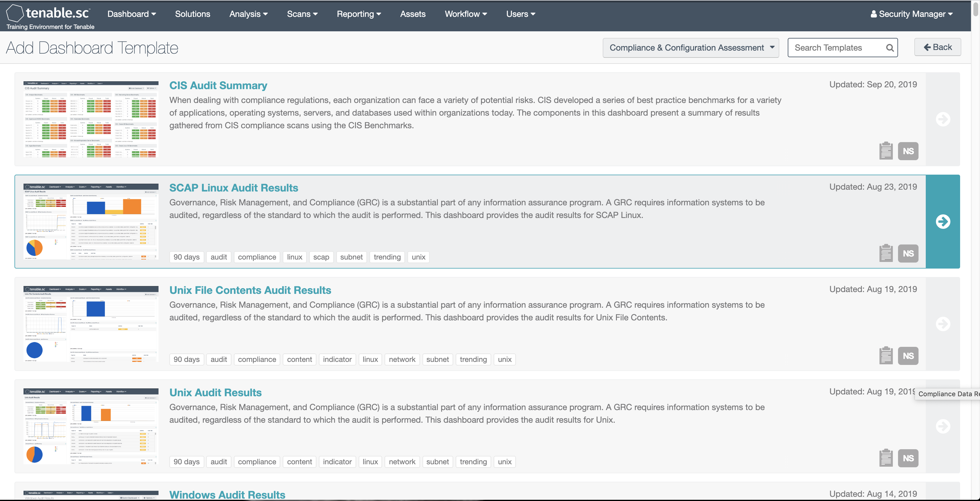This screenshot has width=980, height=501.
Task: Click the clipboard icon on Unix Audit Results card
Action: click(886, 458)
